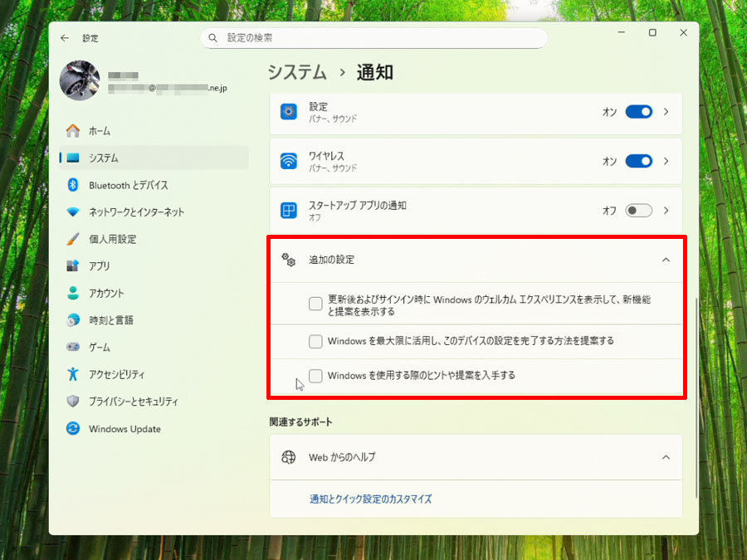The image size is (747, 560).
Task: Check the Windows ウェルカム エクスペリエンス checkbox
Action: coord(315,304)
